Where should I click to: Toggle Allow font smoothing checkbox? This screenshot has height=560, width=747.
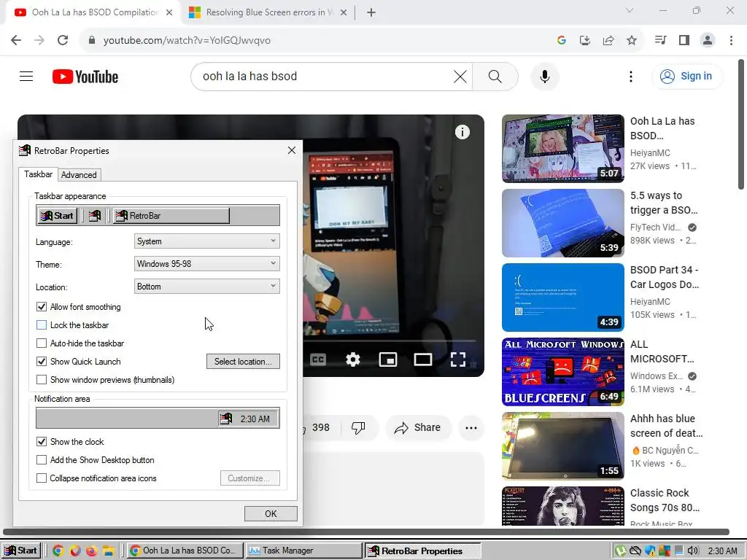point(42,307)
